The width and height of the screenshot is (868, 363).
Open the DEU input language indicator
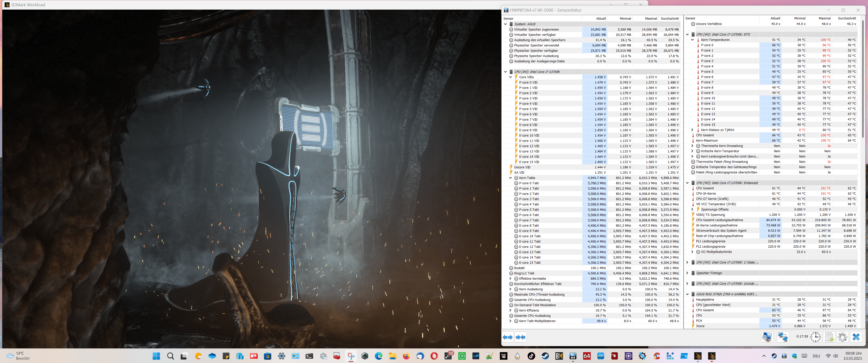click(816, 356)
